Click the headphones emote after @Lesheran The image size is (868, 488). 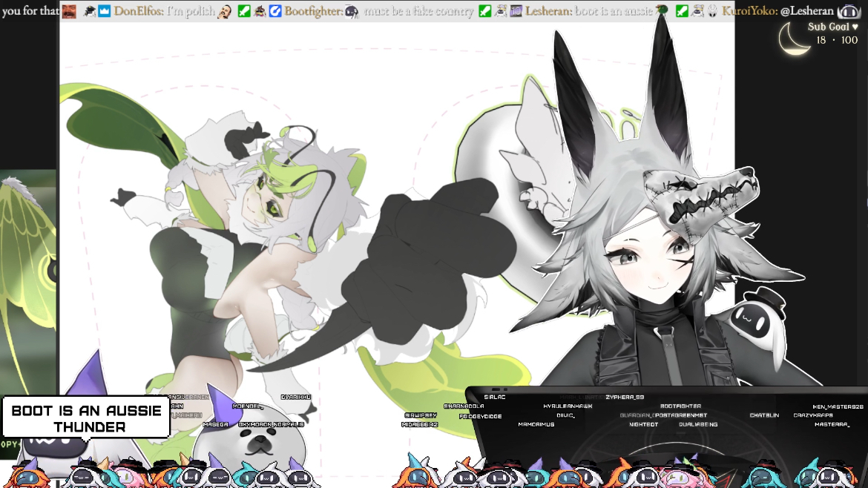coord(848,10)
